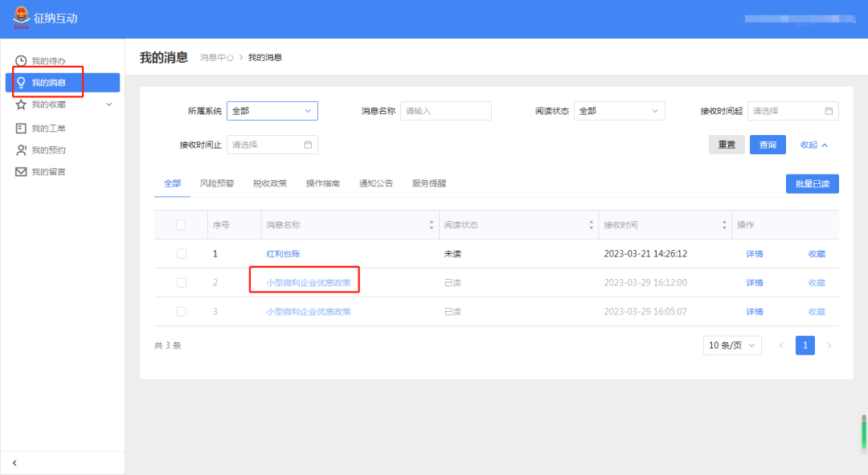Screen dimensions: 868x475
Task: Click 消息中心 in the breadcrumb
Action: (216, 58)
